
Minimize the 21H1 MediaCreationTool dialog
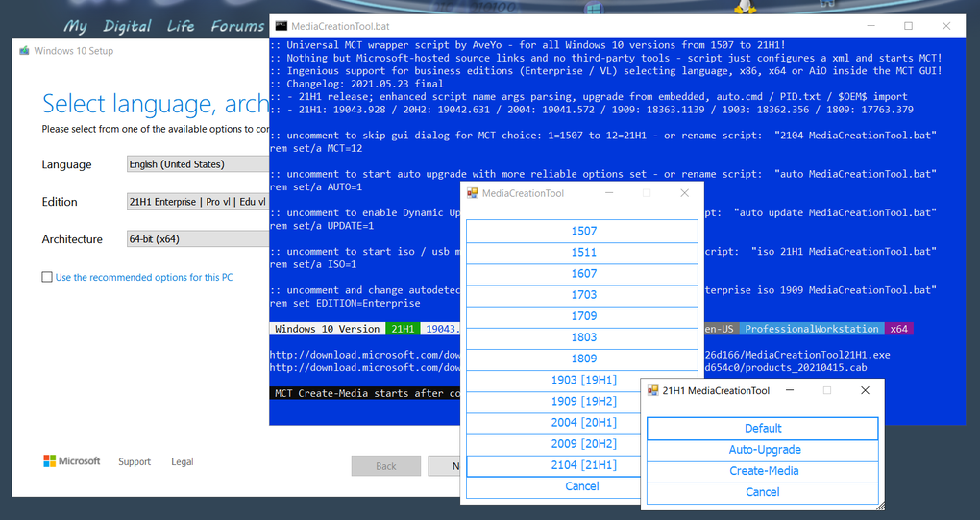pos(790,390)
